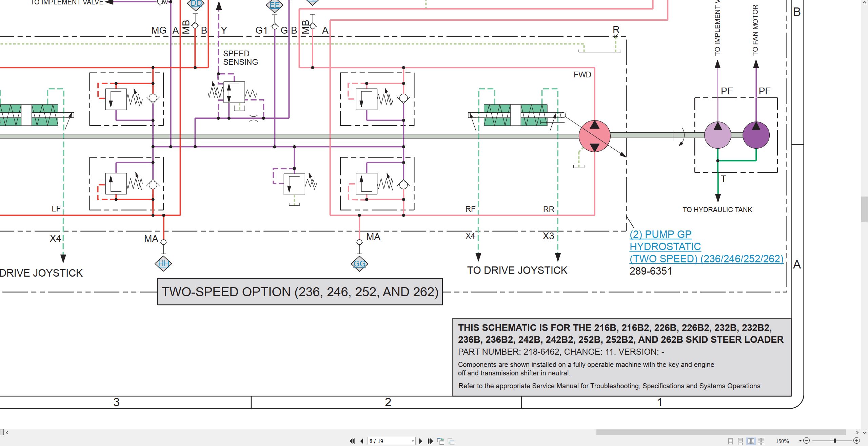The width and height of the screenshot is (868, 446).
Task: Click the TO FAN MOTOR vertical label
Action: [x=755, y=30]
